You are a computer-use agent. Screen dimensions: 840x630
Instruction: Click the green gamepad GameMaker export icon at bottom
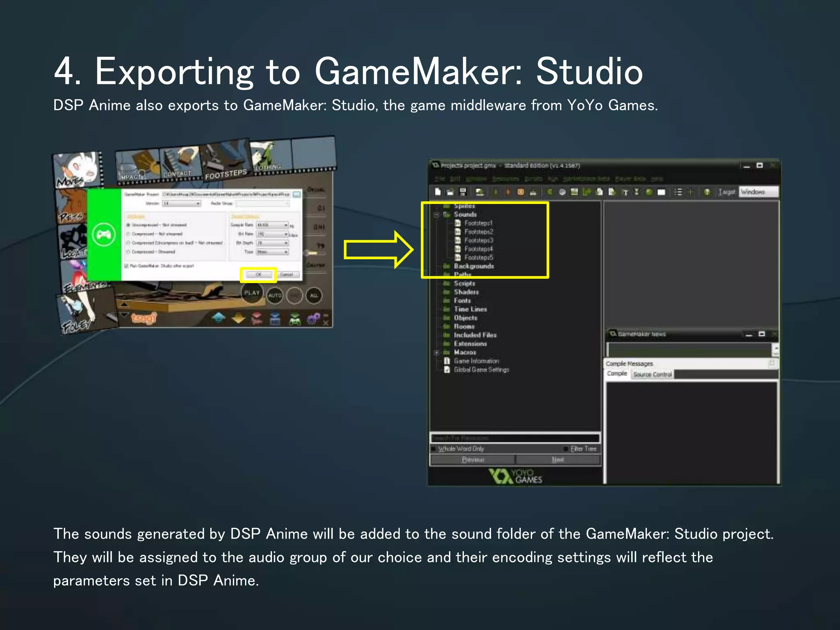(x=295, y=318)
